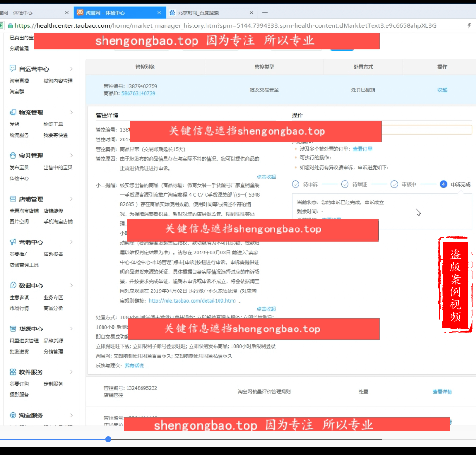This screenshot has height=455, width=476.
Task: Click the 店铺管理 shop icon
Action: [13, 199]
